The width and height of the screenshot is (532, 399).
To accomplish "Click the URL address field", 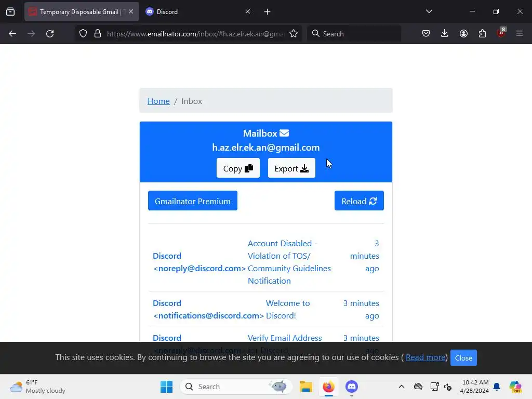I will coord(195,34).
